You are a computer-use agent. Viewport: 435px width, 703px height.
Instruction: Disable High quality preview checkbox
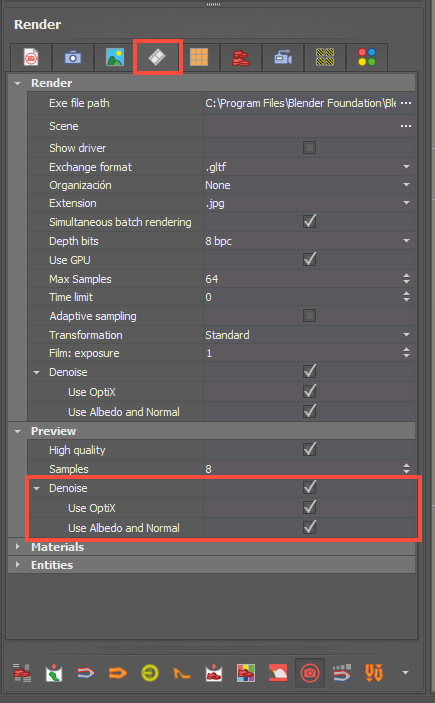click(309, 450)
